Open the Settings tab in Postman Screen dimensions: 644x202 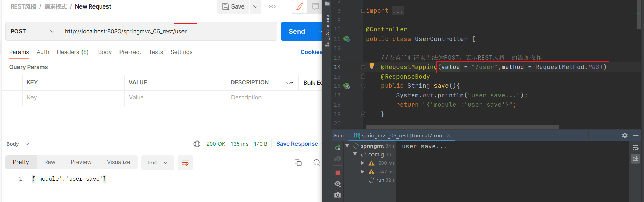[181, 52]
